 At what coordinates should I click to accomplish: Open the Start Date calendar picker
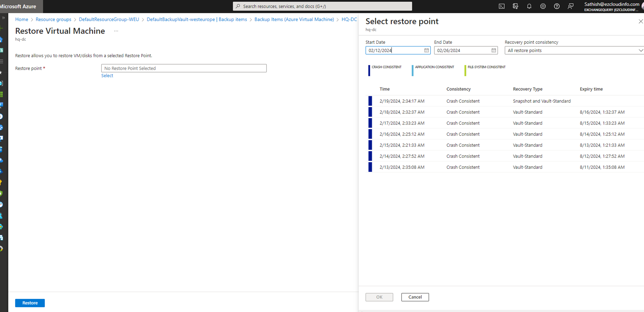[426, 50]
